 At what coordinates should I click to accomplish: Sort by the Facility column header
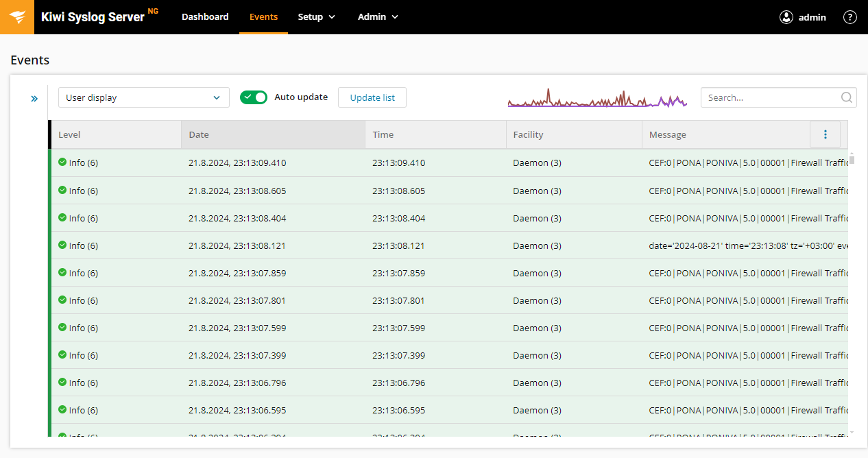[575, 134]
